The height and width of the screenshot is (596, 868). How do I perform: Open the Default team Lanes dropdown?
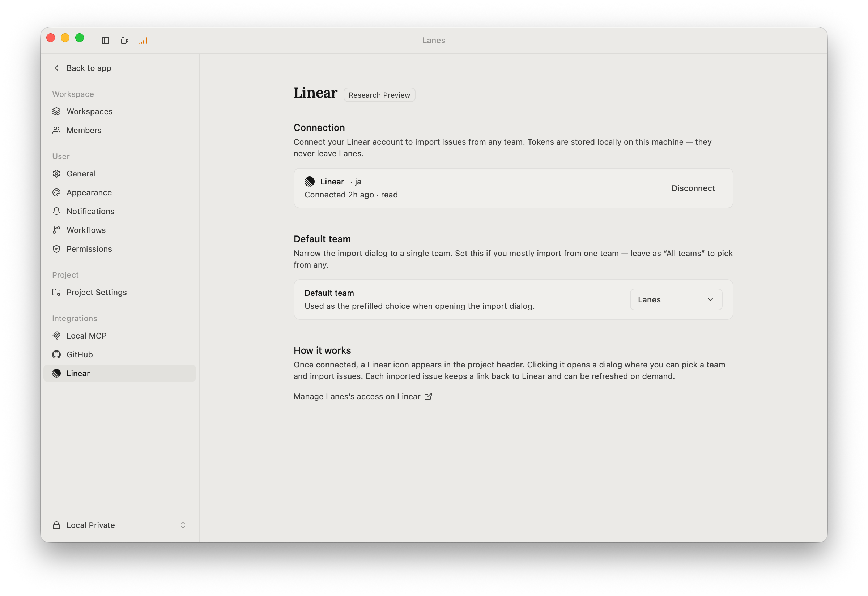tap(676, 299)
